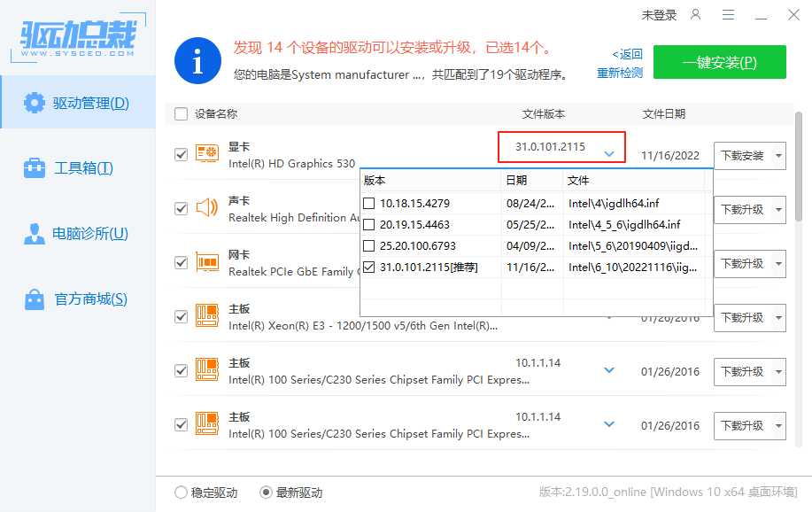This screenshot has width=812, height=512.
Task: Uncheck the Realtek PCIe GbE checkbox
Action: tap(181, 262)
